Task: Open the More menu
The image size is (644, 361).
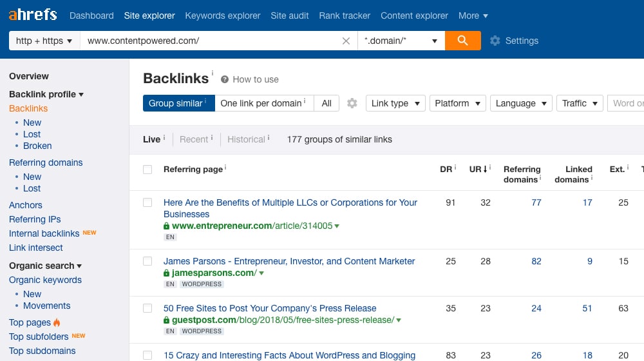Action: [x=473, y=15]
